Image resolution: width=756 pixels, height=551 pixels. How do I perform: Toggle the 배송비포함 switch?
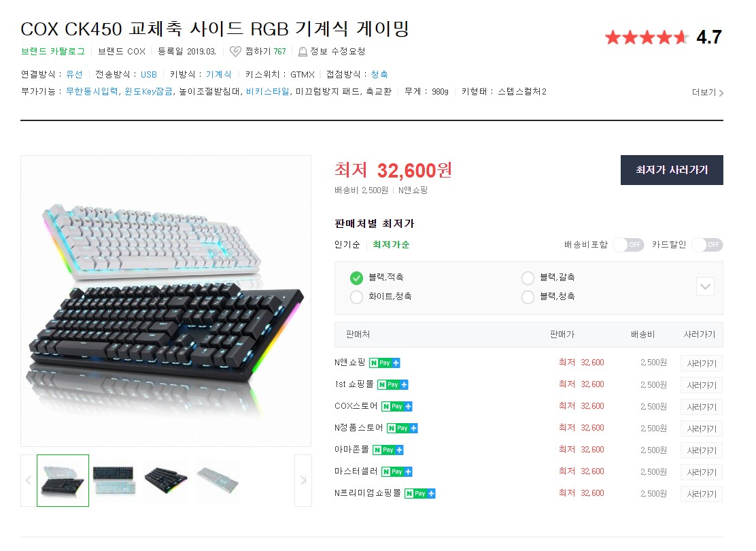[x=629, y=245]
